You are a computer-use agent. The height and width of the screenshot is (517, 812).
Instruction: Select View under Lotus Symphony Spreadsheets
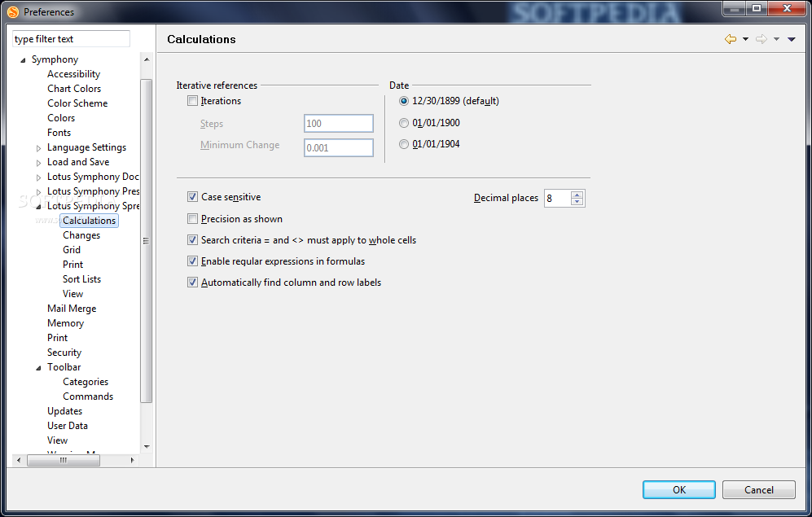click(x=73, y=293)
